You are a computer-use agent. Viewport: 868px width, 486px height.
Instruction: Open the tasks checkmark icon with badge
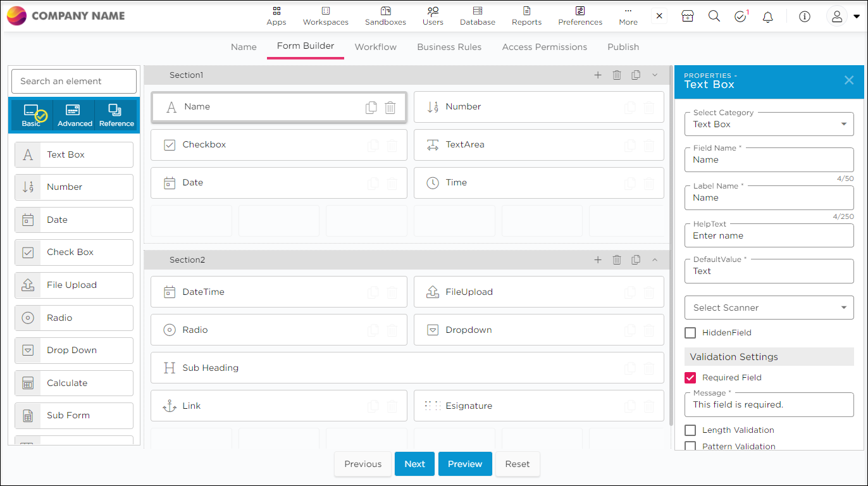point(741,16)
